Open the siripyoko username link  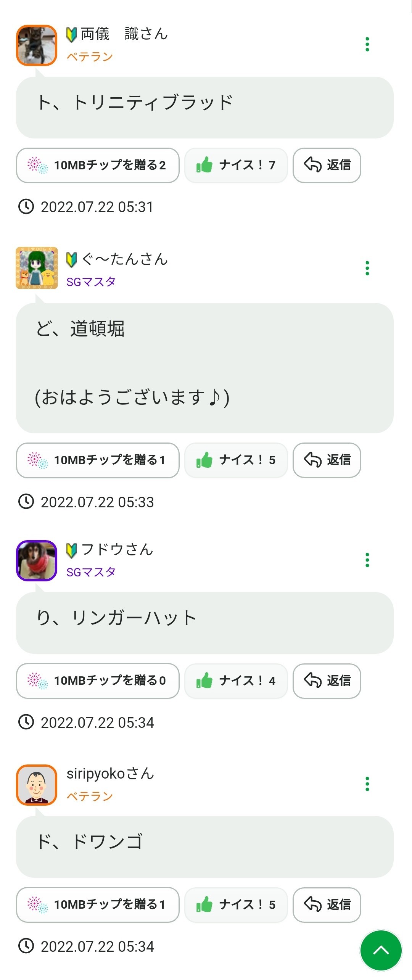point(110,774)
